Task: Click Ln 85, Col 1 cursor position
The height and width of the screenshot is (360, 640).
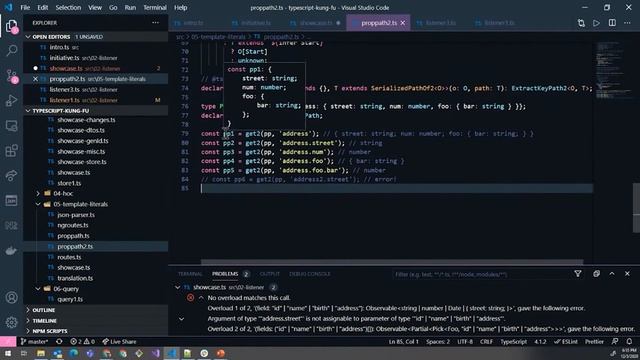Action: click(403, 342)
